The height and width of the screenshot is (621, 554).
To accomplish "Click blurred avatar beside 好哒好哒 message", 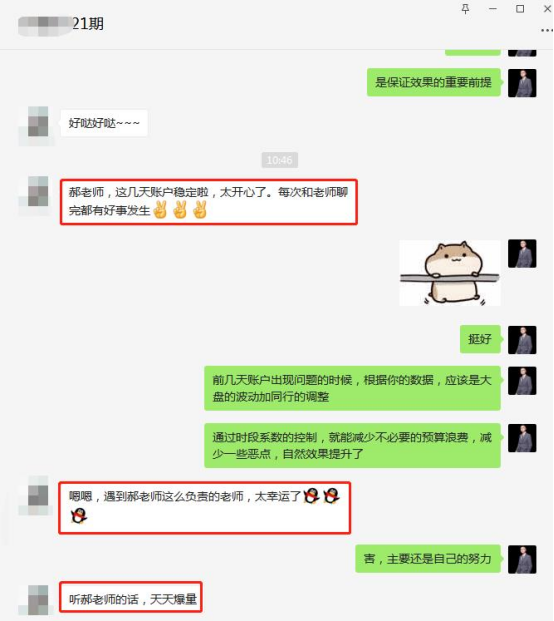I will click(x=38, y=121).
